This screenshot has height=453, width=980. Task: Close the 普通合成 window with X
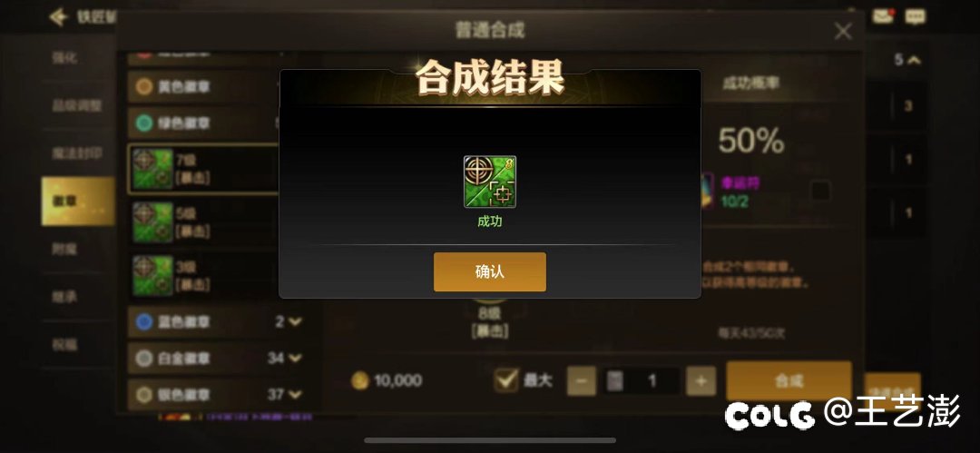[x=843, y=31]
